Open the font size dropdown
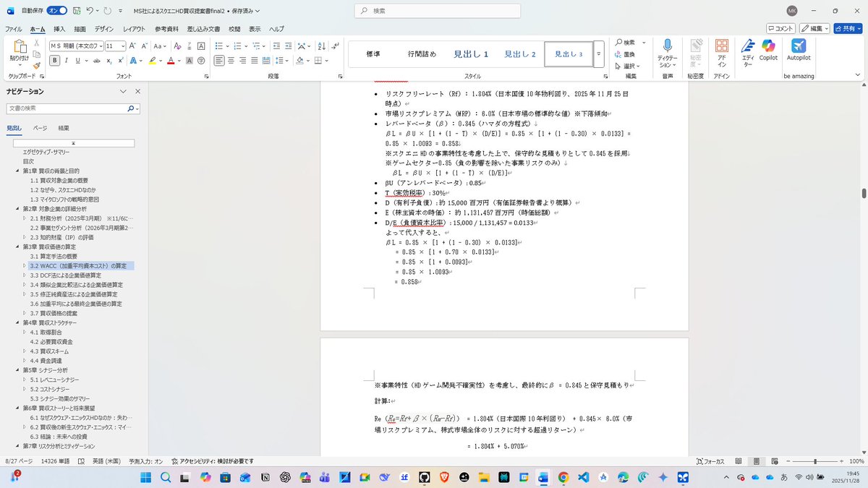Image resolution: width=868 pixels, height=488 pixels. point(124,46)
